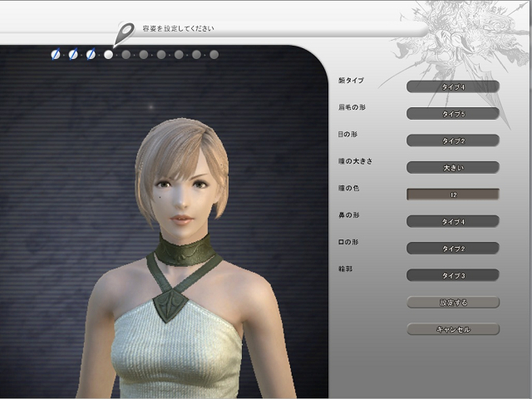
Task: Jump to the eighth step dot
Action: (x=179, y=54)
